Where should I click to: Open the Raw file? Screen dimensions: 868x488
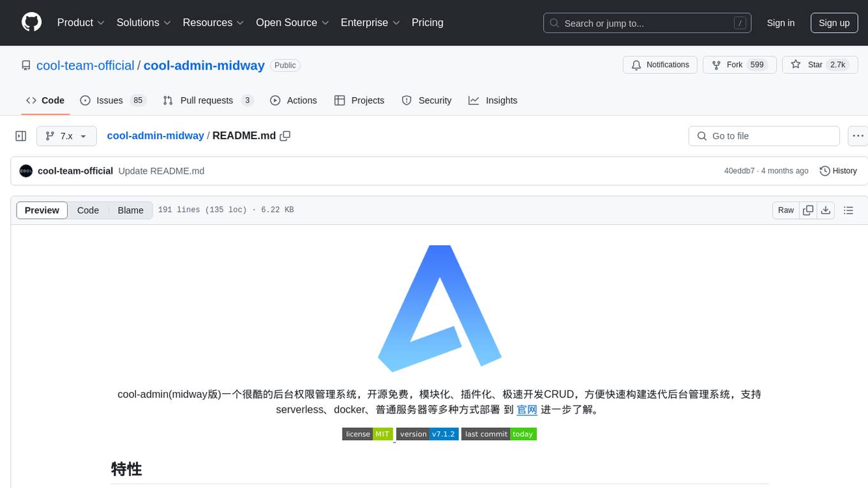[x=786, y=210]
